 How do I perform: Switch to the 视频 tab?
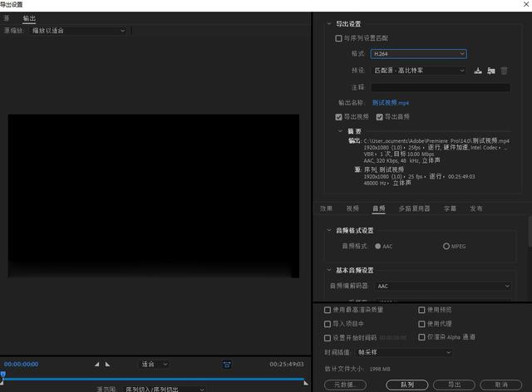(x=352, y=208)
